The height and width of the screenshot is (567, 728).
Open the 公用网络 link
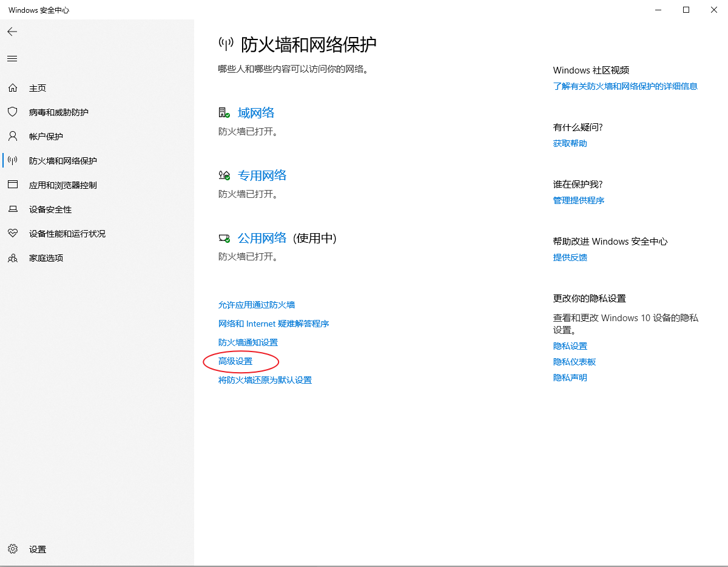click(x=262, y=238)
